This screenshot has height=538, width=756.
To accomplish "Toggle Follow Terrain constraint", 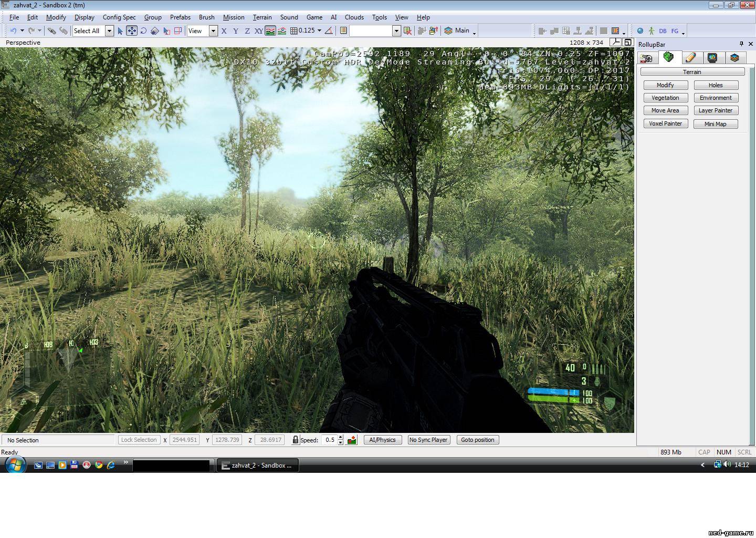I will pos(270,31).
